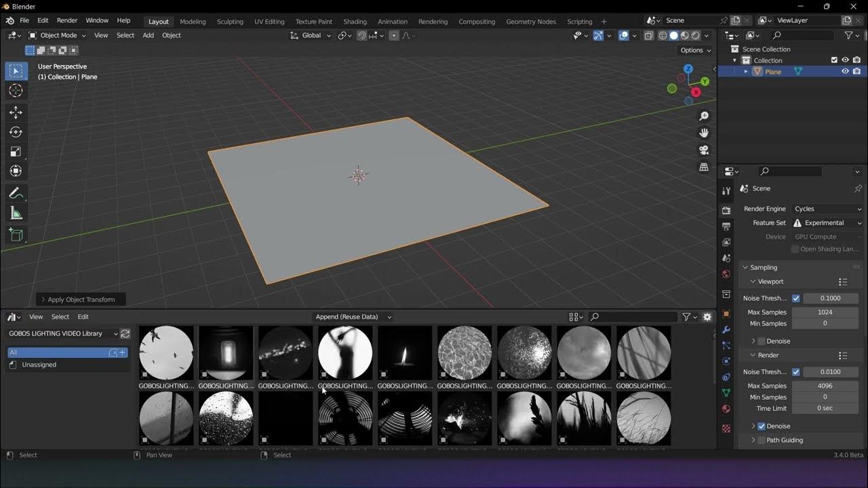Image resolution: width=868 pixels, height=488 pixels.
Task: Hide Plane object in viewport
Action: [x=845, y=71]
